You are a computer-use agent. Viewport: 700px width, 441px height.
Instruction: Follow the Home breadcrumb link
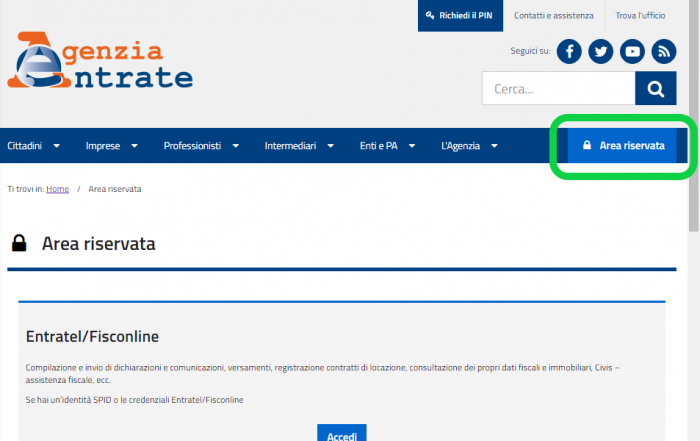click(58, 189)
